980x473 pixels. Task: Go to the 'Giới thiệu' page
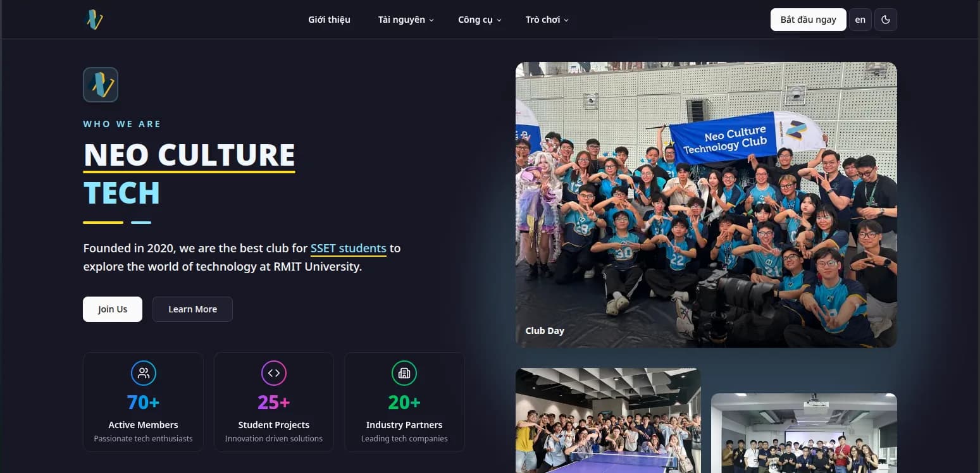pyautogui.click(x=329, y=20)
